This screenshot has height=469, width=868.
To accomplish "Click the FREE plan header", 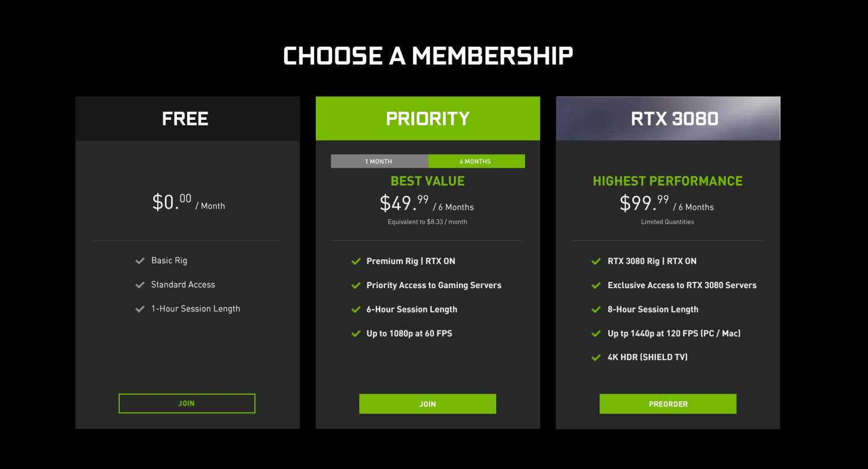I will [x=186, y=118].
